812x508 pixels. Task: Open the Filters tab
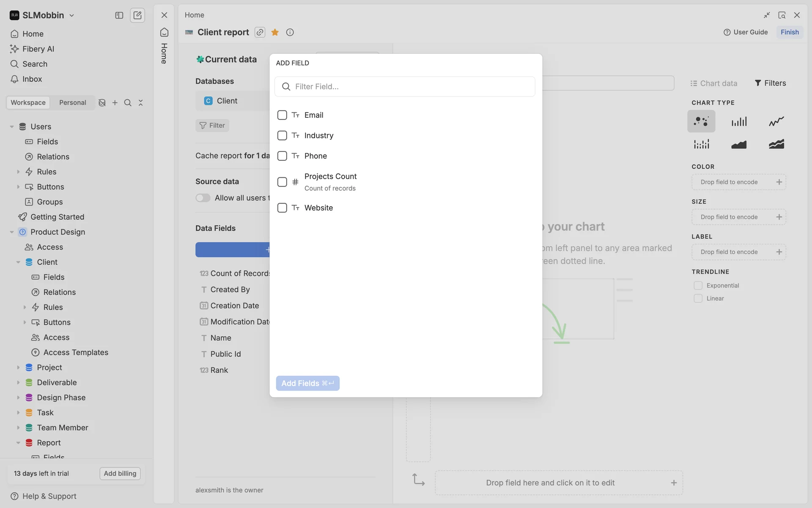(770, 83)
